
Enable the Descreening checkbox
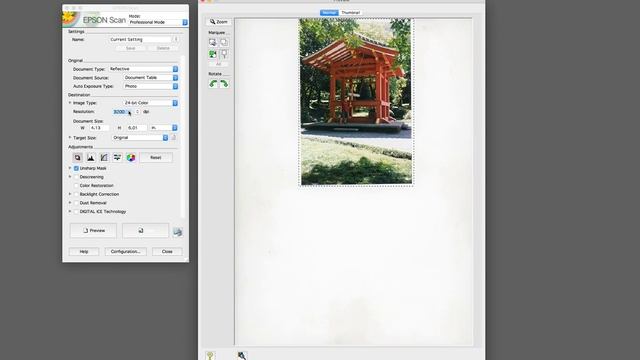[76, 177]
